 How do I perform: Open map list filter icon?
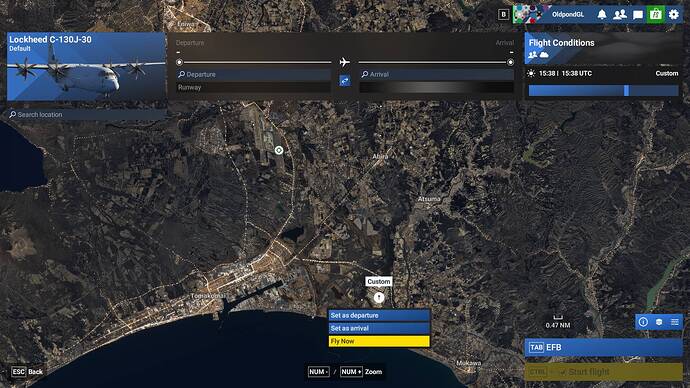click(x=675, y=322)
